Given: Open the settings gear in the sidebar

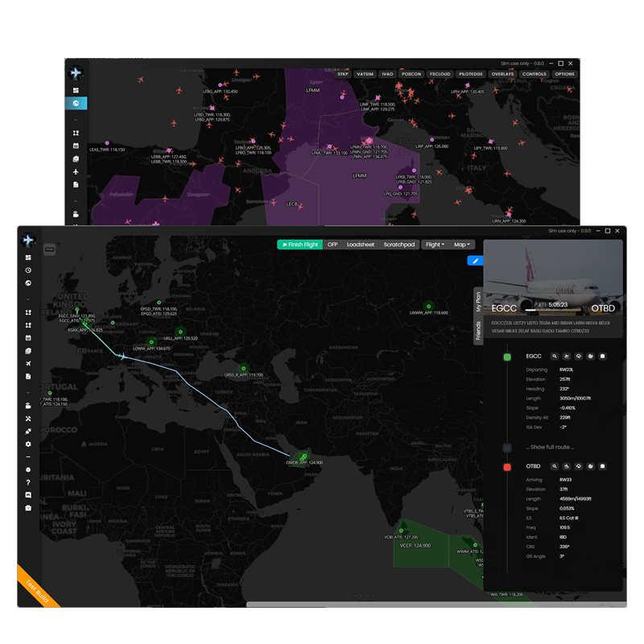Looking at the screenshot, I should [x=28, y=444].
